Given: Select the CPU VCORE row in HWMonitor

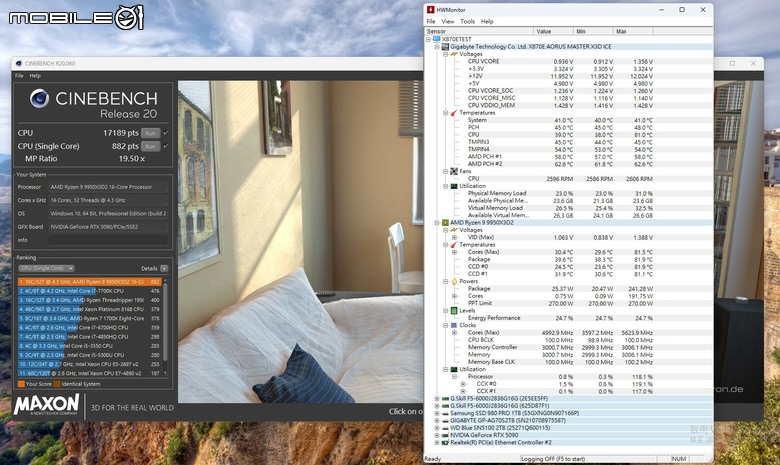Looking at the screenshot, I should [560, 61].
